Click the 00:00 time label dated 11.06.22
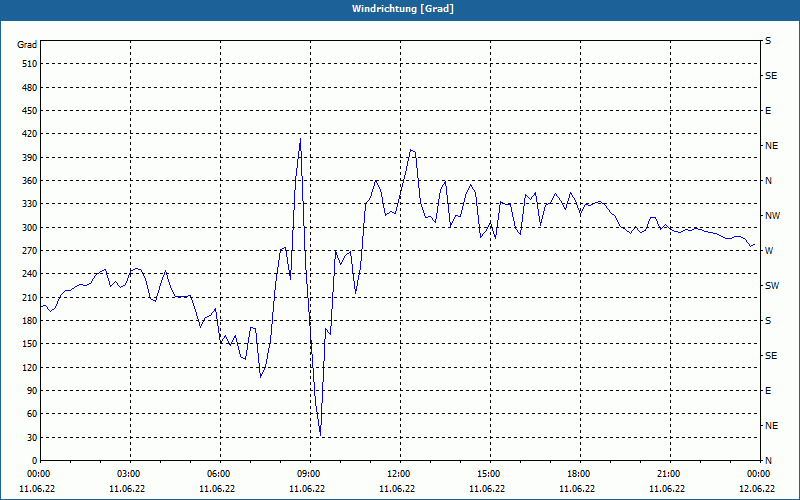The image size is (800, 500). (38, 473)
